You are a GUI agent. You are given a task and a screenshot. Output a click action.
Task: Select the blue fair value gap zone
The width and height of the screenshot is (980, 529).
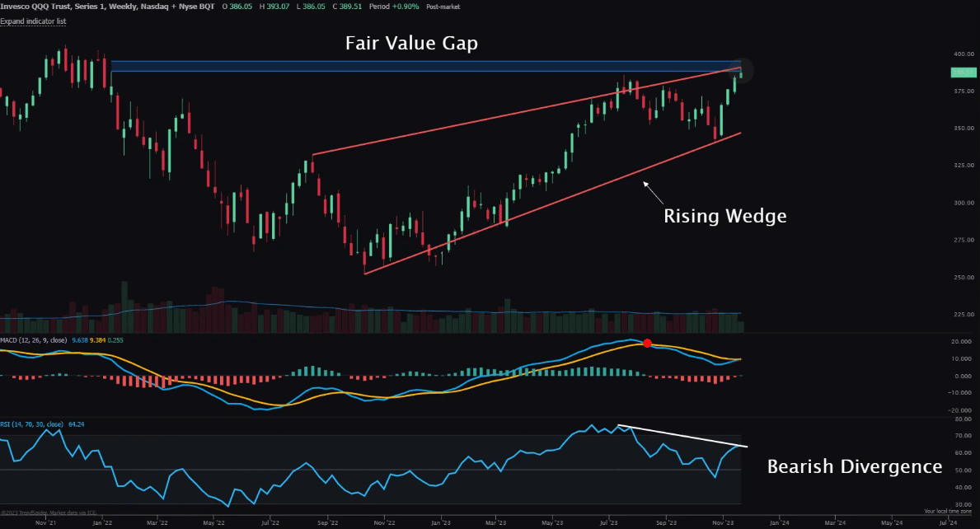[x=425, y=66]
